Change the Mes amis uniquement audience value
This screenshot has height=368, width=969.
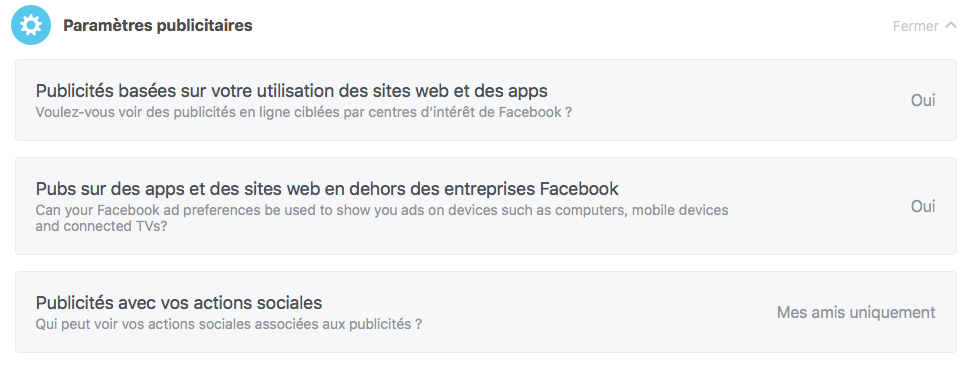point(856,312)
